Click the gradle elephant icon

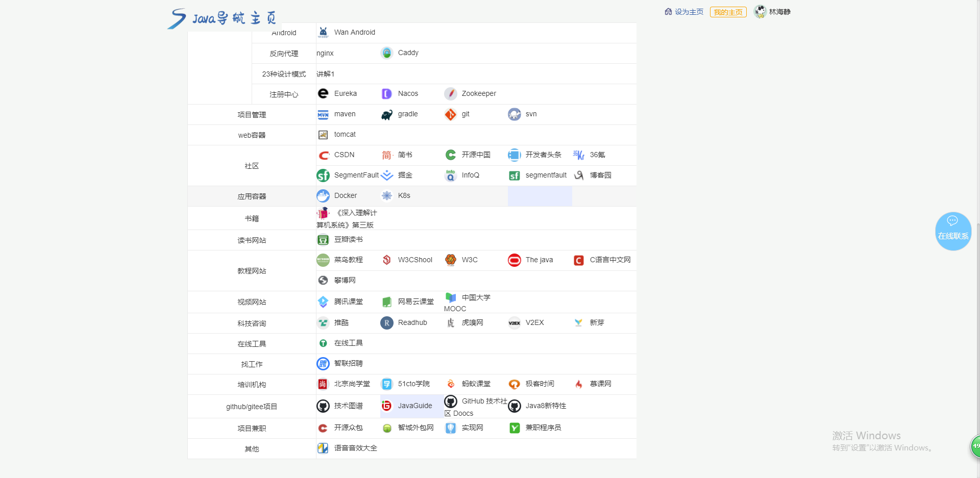(x=387, y=114)
